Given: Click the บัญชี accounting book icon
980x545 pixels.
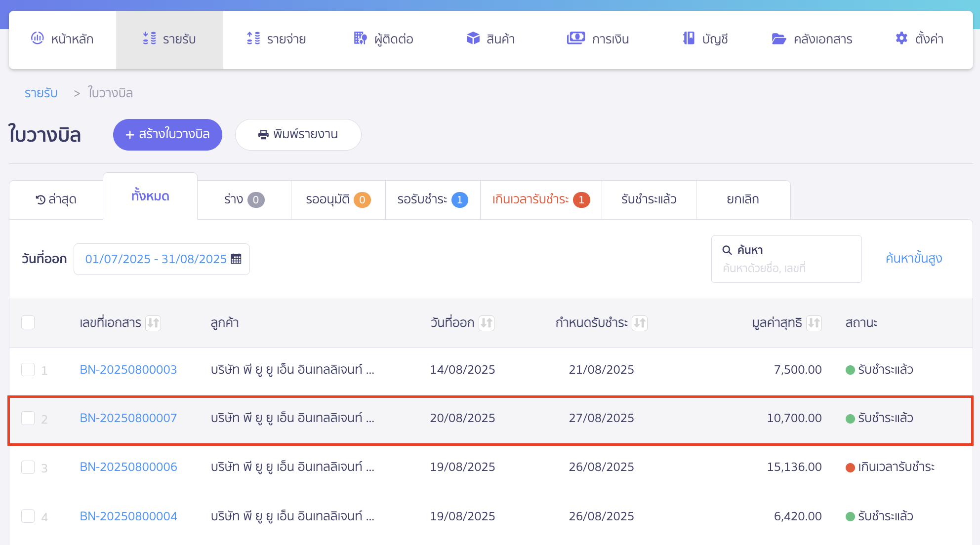Looking at the screenshot, I should click(688, 39).
